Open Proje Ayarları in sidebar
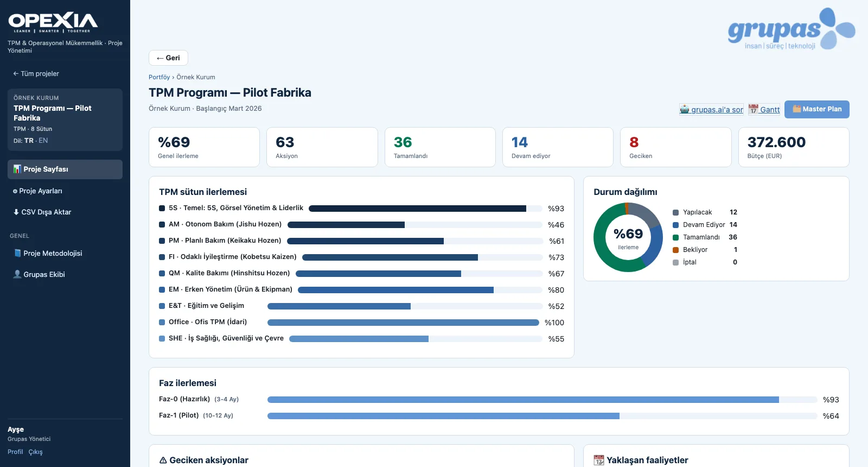The image size is (868, 467). click(65, 191)
